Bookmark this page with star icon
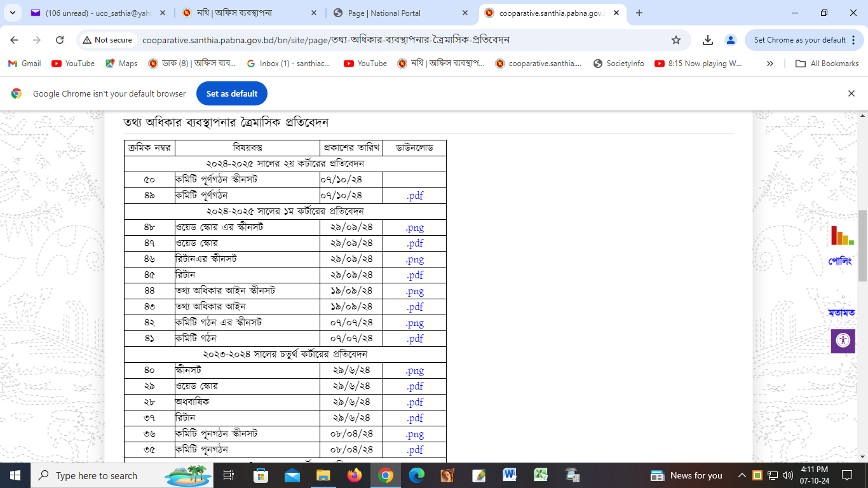This screenshot has height=488, width=868. tap(676, 40)
